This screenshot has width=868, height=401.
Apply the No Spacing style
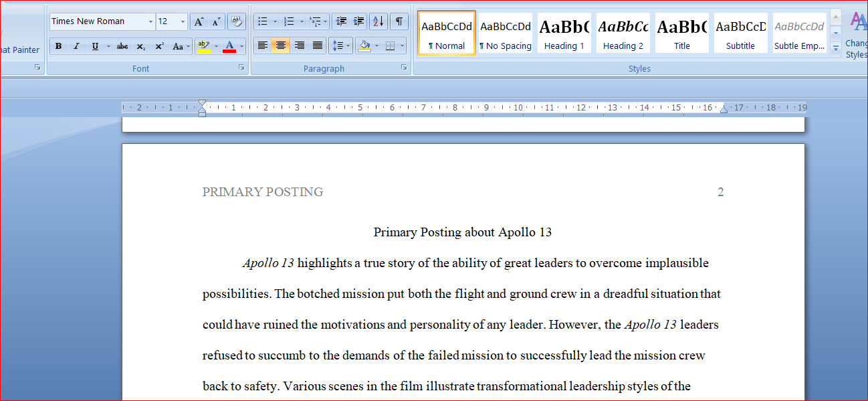pyautogui.click(x=506, y=33)
